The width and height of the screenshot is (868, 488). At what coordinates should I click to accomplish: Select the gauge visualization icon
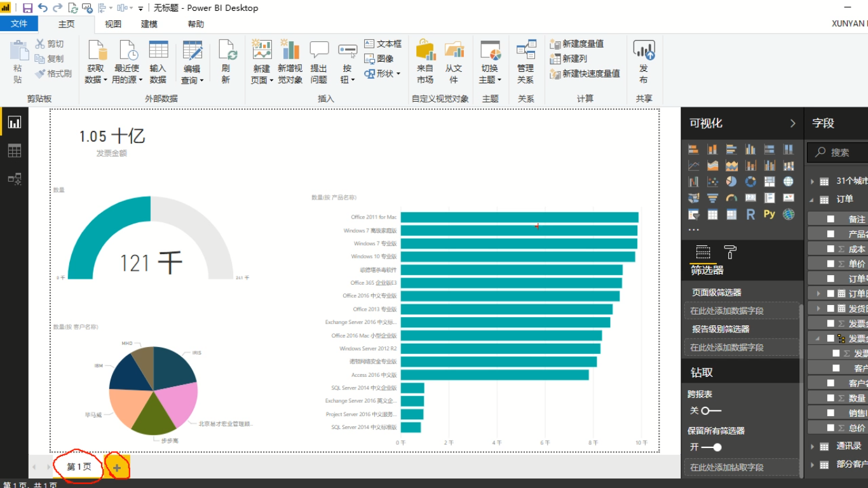click(x=731, y=198)
